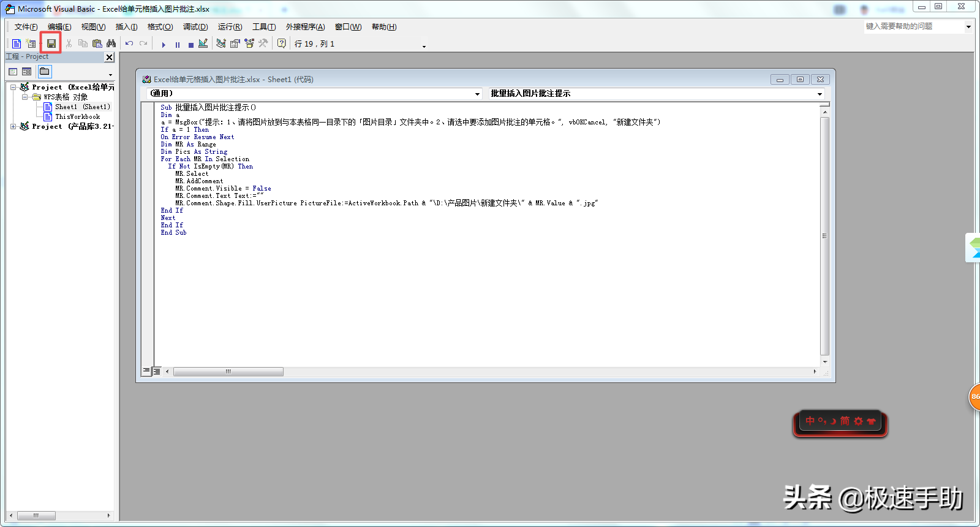
Task: Open IME settings gear icon
Action: pos(858,421)
